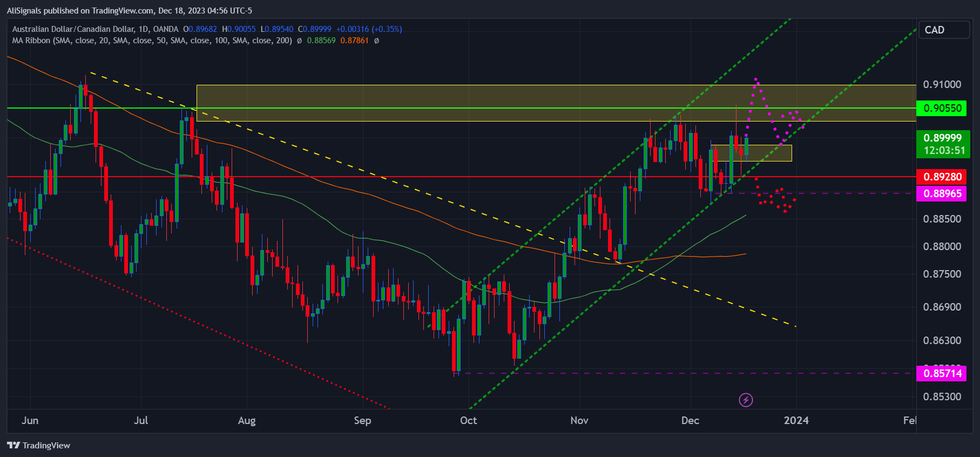This screenshot has width=980, height=457.
Task: Select the 0.89999 current price label
Action: click(x=943, y=138)
